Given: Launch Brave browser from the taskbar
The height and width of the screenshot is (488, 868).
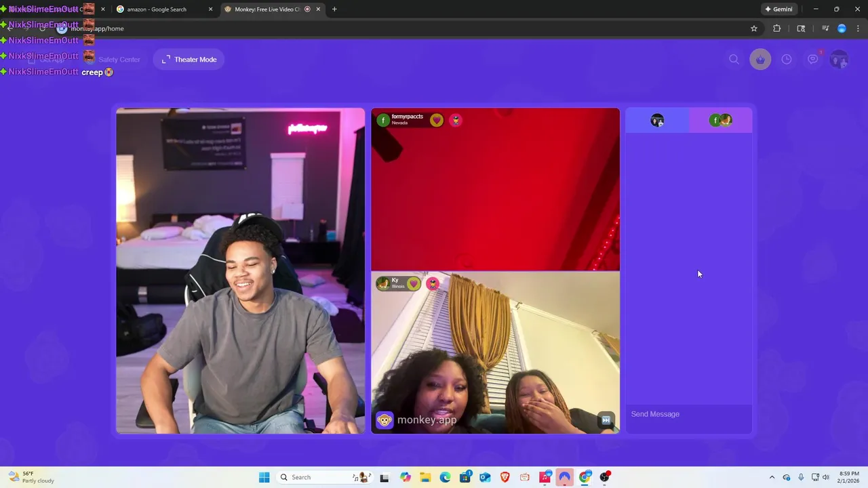Looking at the screenshot, I should (x=505, y=477).
